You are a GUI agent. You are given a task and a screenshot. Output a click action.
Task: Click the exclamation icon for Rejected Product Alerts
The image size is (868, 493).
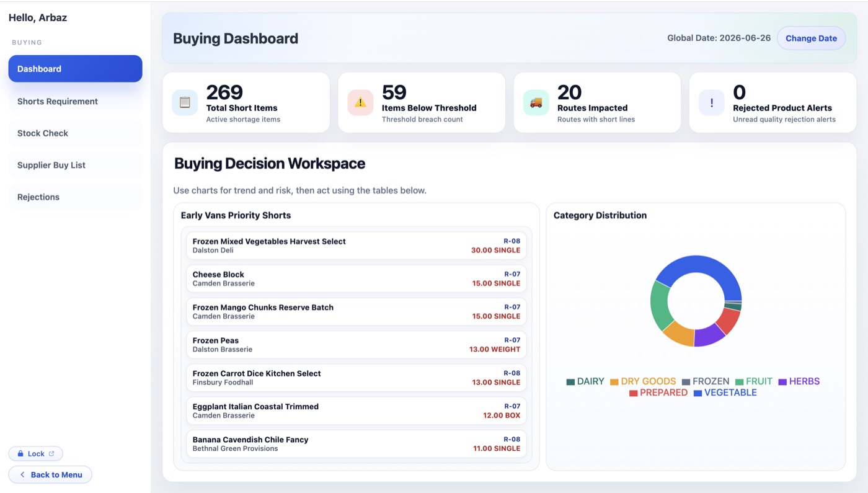(712, 102)
